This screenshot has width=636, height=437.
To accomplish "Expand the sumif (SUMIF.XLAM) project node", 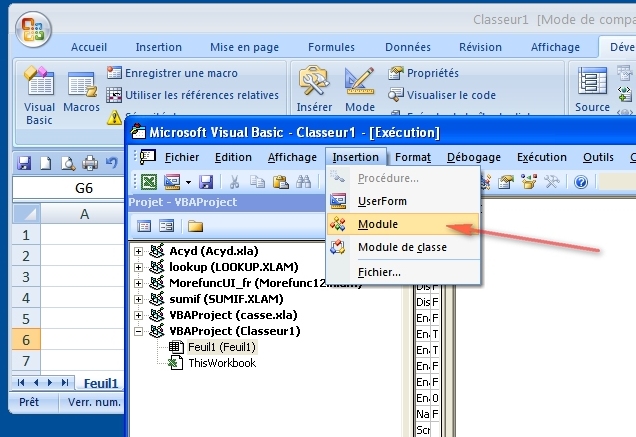I will click(x=138, y=299).
